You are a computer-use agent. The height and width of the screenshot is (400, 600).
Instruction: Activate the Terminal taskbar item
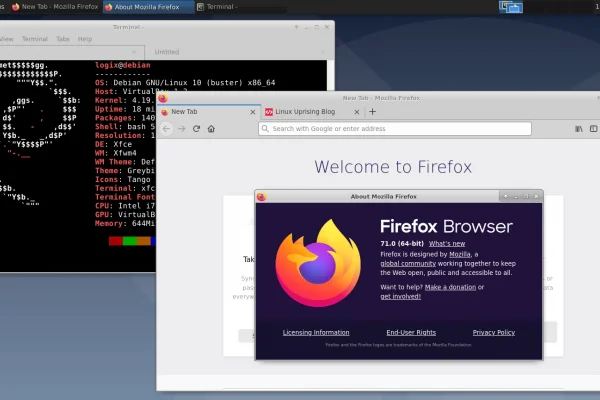[x=241, y=7]
